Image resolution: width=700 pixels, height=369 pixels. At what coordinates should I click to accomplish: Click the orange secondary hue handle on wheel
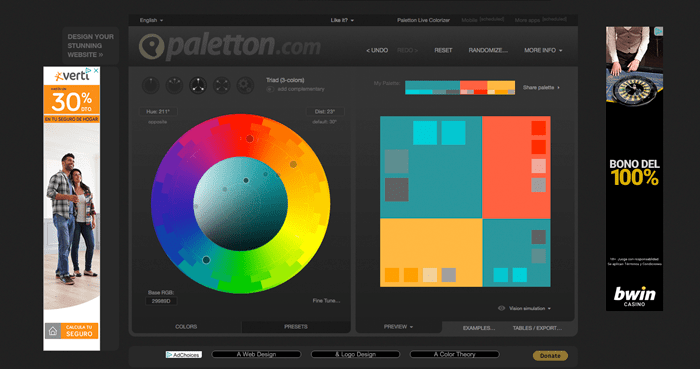pyautogui.click(x=293, y=164)
